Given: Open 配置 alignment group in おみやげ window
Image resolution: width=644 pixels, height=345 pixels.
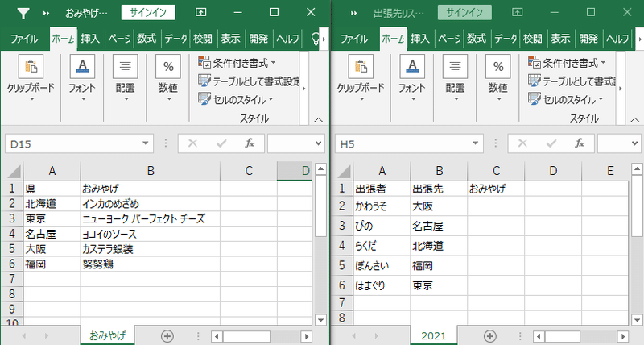Looking at the screenshot, I should (125, 79).
